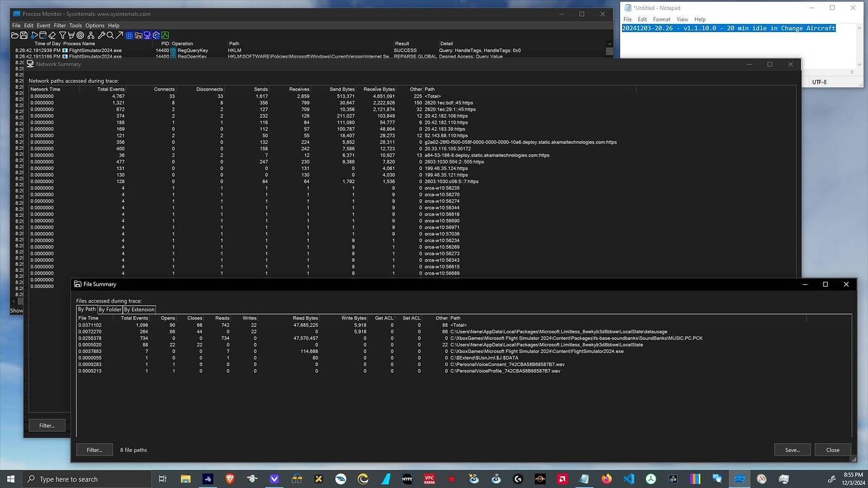The height and width of the screenshot is (488, 868).
Task: Expand hidden icons in the system tray
Action: pyautogui.click(x=752, y=479)
